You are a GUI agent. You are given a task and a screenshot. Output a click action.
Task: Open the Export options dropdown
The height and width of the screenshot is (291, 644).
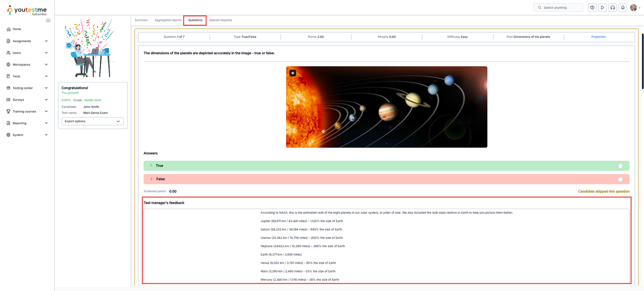[93, 121]
